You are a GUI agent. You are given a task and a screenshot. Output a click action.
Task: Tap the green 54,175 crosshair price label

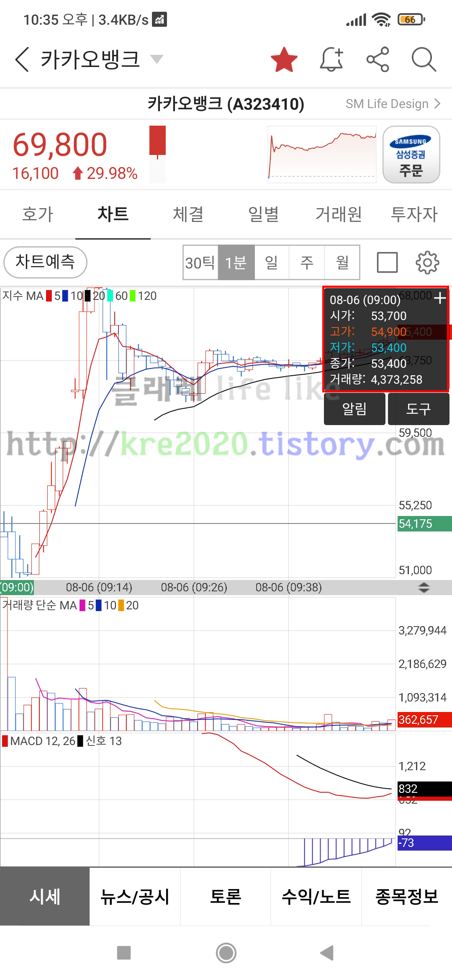tap(424, 524)
